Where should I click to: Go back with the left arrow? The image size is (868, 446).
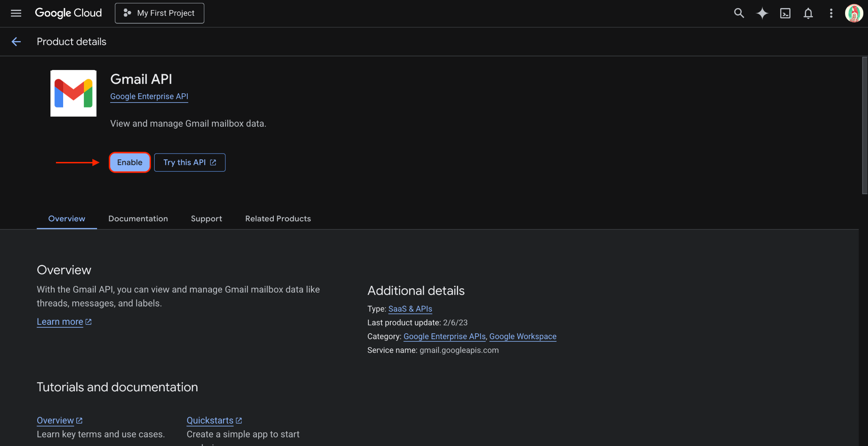pos(16,42)
